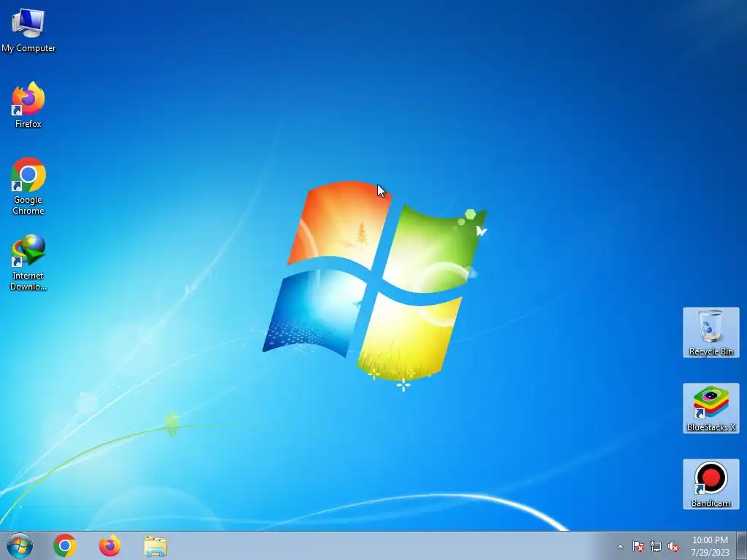Open the clock showing 10:00 PM

[x=710, y=545]
